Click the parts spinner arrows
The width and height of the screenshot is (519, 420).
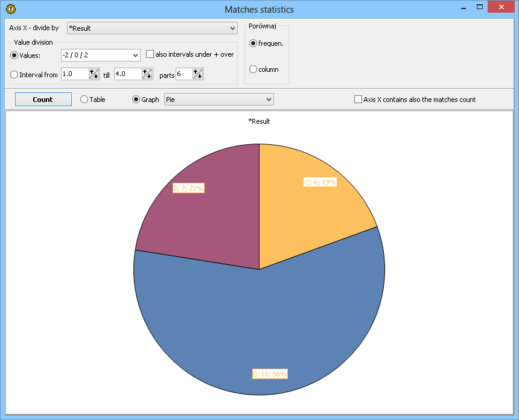coord(198,74)
